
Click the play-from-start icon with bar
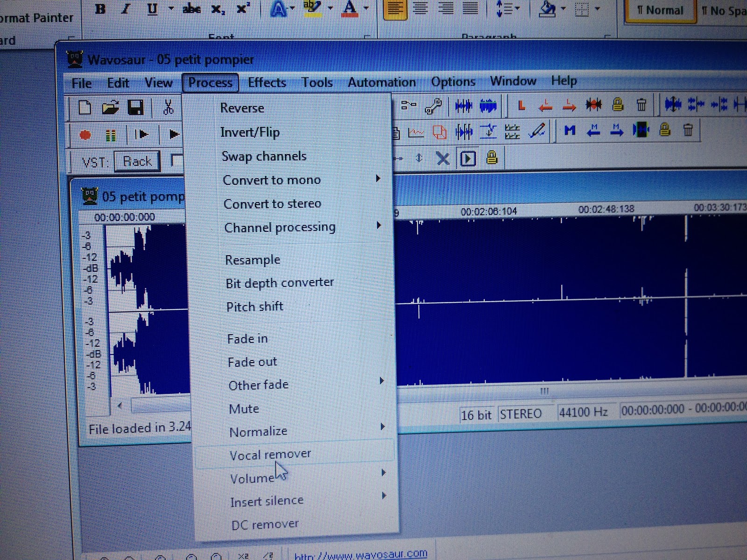[141, 134]
